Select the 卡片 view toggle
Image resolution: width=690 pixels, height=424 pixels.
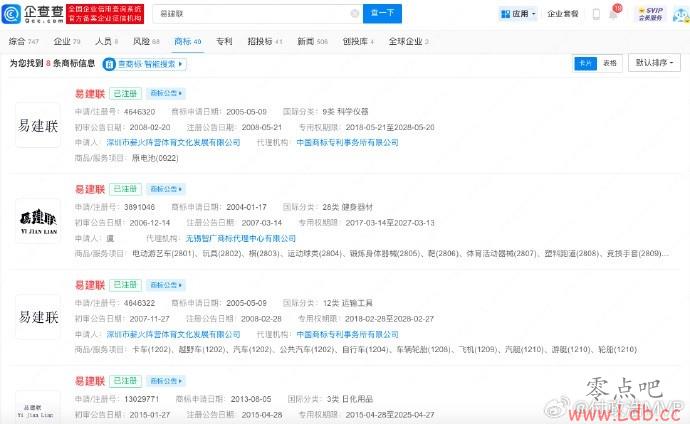tap(585, 63)
